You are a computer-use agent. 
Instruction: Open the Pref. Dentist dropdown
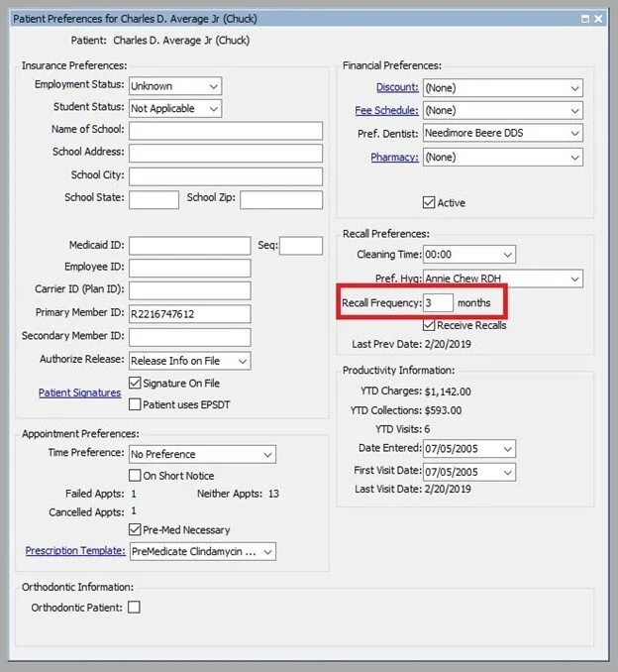tap(503, 133)
